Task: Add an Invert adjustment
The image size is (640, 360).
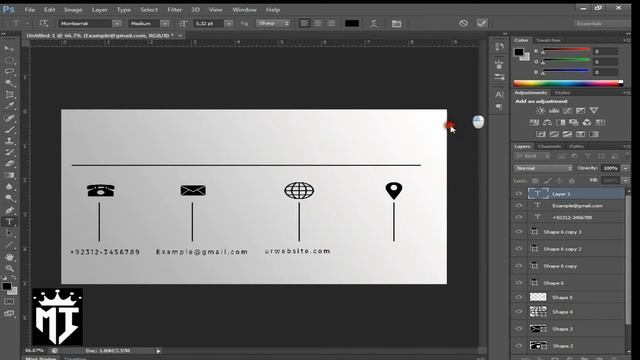Action: coord(541,134)
